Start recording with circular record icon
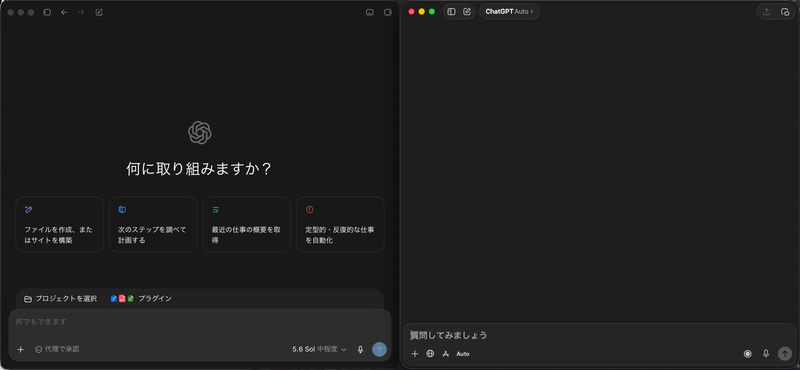 click(747, 354)
